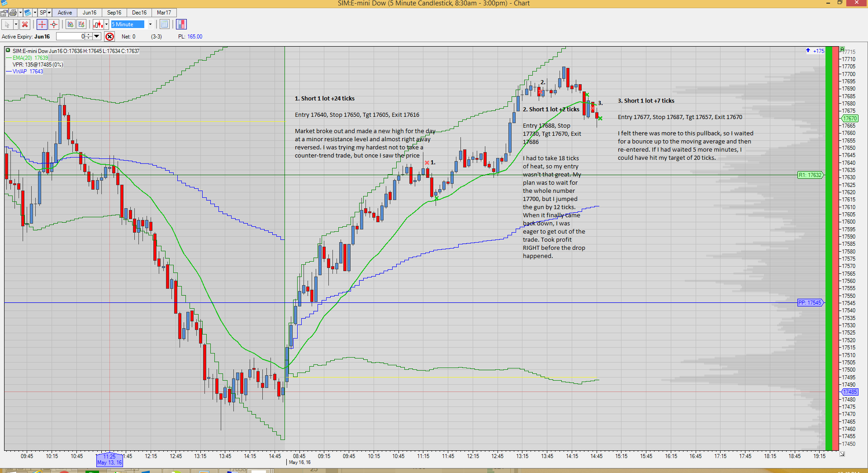Screen dimensions: 868x473
Task: Click the order quantity input field
Action: click(71, 37)
